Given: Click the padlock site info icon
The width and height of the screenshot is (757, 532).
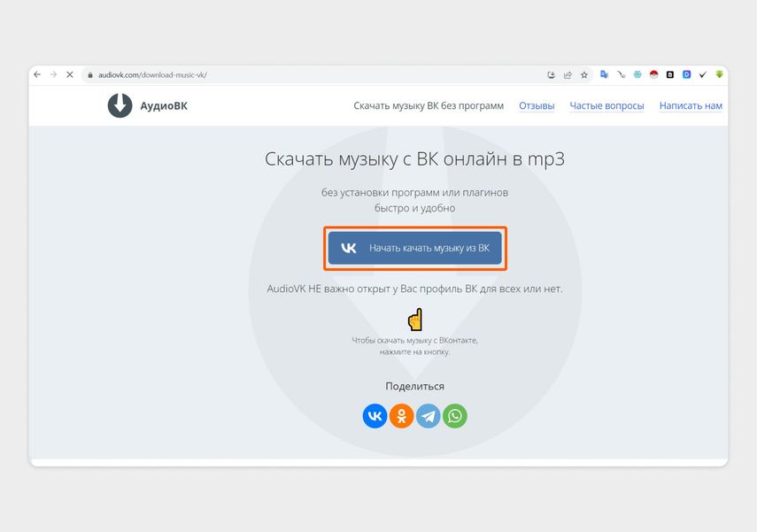Looking at the screenshot, I should pos(89,75).
